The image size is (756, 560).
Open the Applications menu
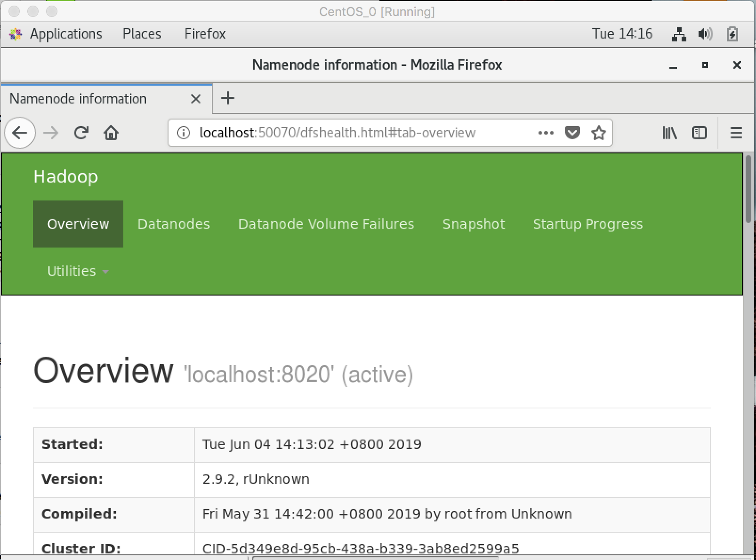point(66,34)
